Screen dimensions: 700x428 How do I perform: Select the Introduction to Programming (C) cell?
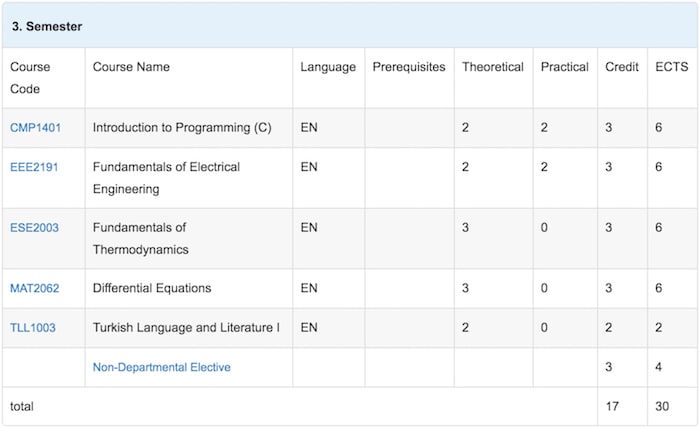(189, 128)
